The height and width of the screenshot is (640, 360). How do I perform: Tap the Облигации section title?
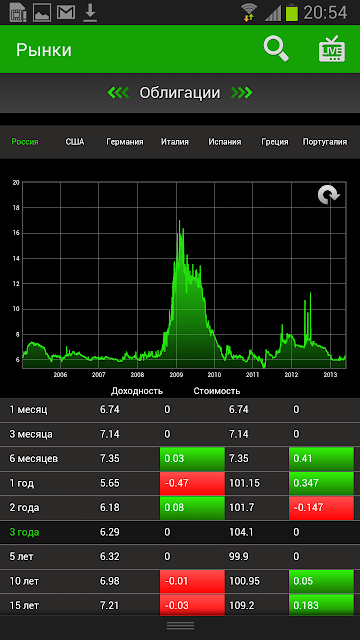(x=180, y=93)
